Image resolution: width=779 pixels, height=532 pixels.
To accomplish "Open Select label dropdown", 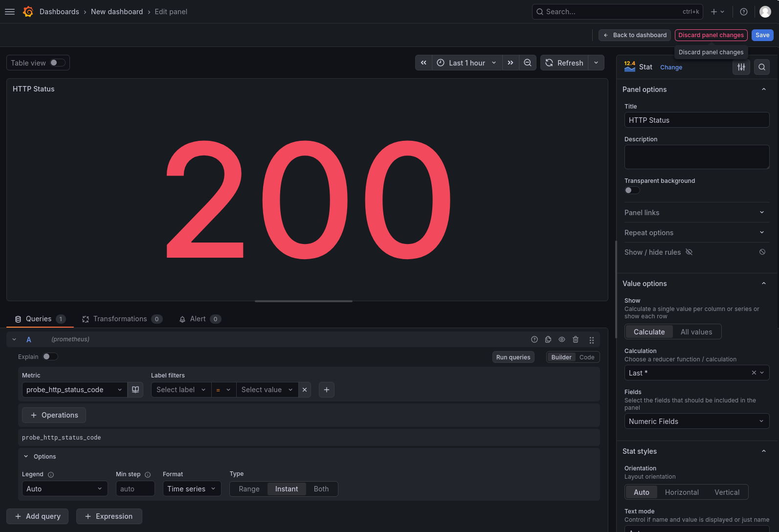I will click(181, 390).
